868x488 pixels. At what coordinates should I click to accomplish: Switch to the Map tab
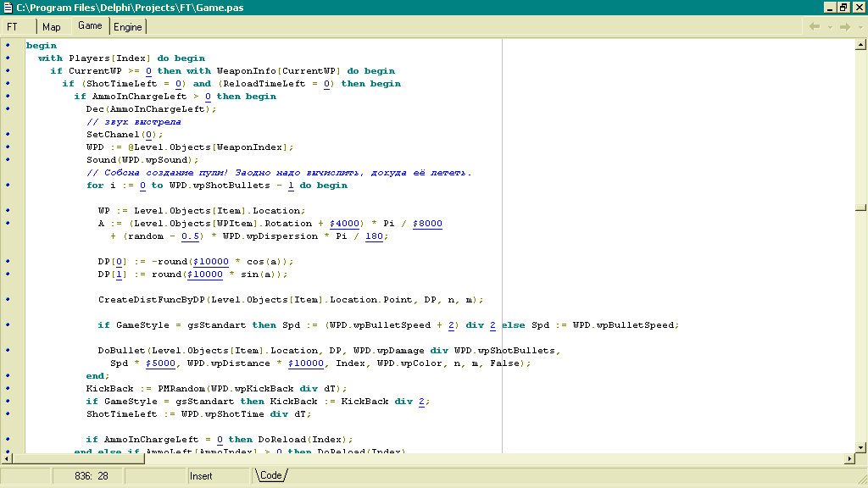(52, 27)
